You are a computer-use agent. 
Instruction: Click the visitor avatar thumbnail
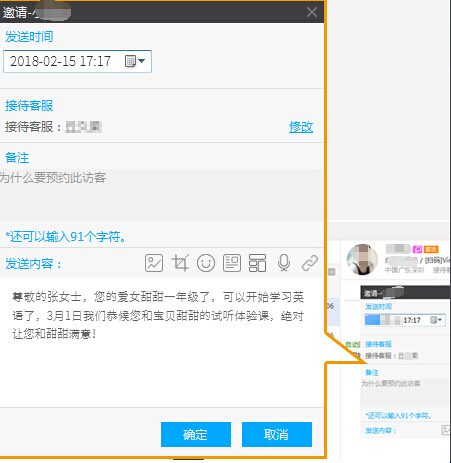[362, 259]
